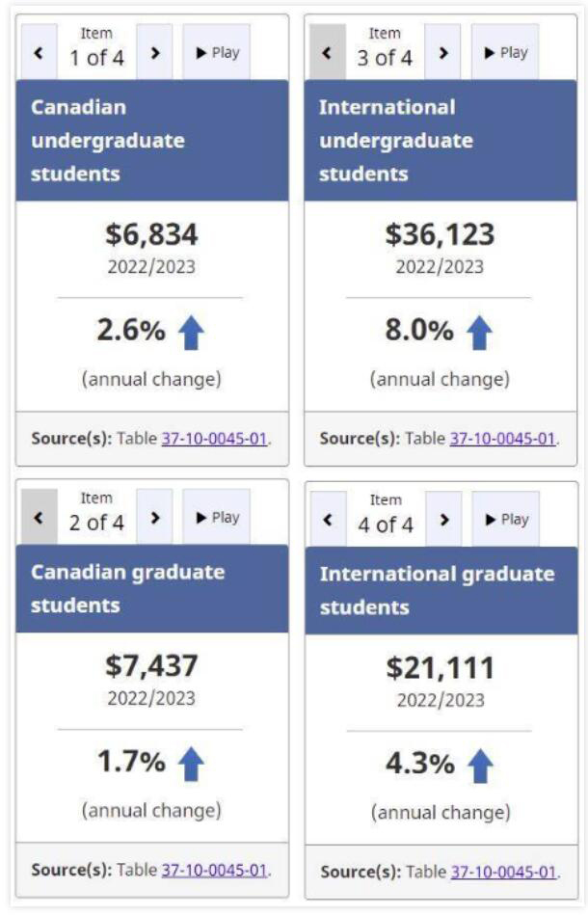Click the Canadian undergraduate students heading
588x915 pixels.
(x=107, y=140)
